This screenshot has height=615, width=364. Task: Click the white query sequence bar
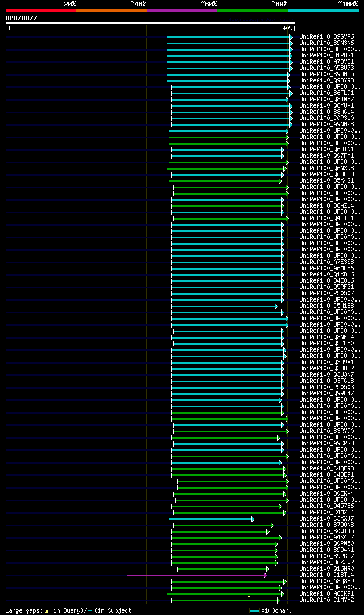tap(150, 23)
